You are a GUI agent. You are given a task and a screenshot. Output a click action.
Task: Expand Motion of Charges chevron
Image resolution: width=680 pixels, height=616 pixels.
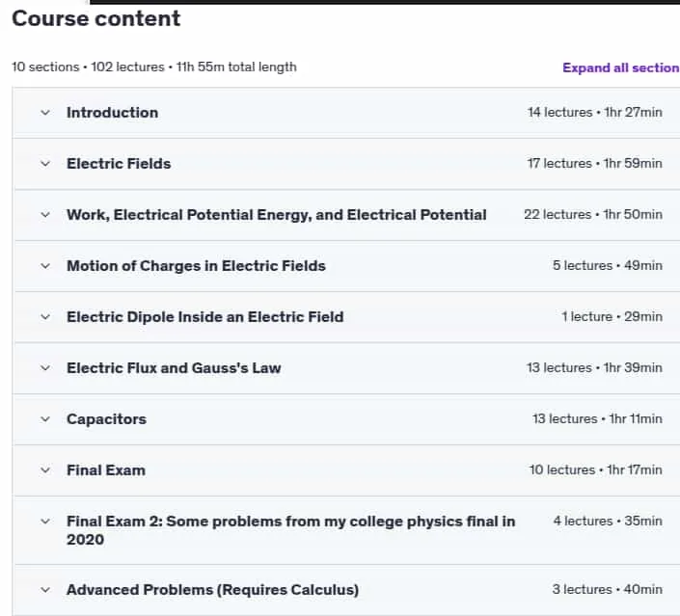(45, 266)
